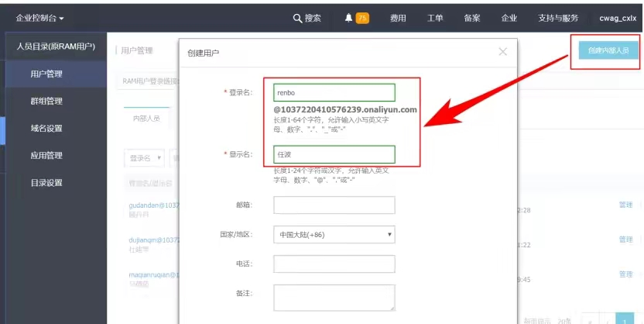Click 管理 for dujianqin row
The image size is (644, 324).
[625, 240]
